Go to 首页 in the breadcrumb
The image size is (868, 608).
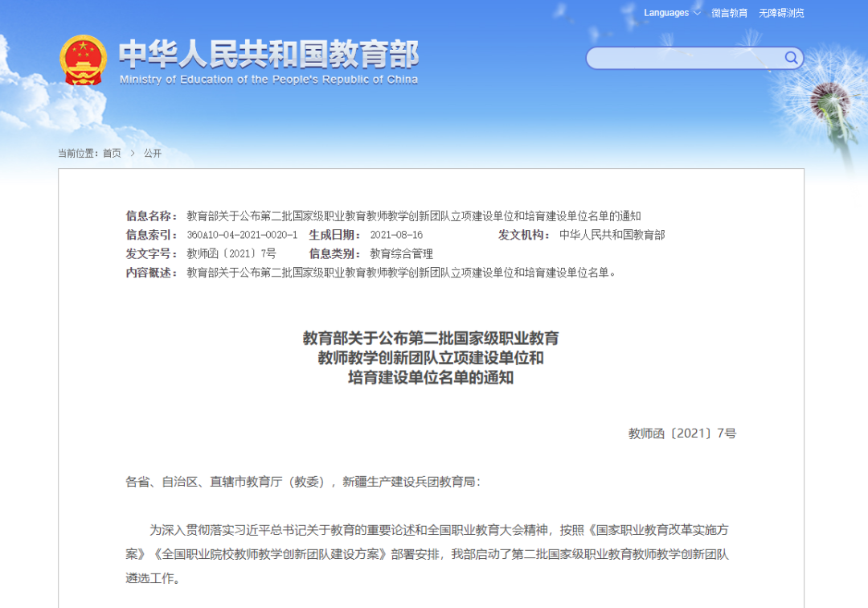pyautogui.click(x=112, y=153)
